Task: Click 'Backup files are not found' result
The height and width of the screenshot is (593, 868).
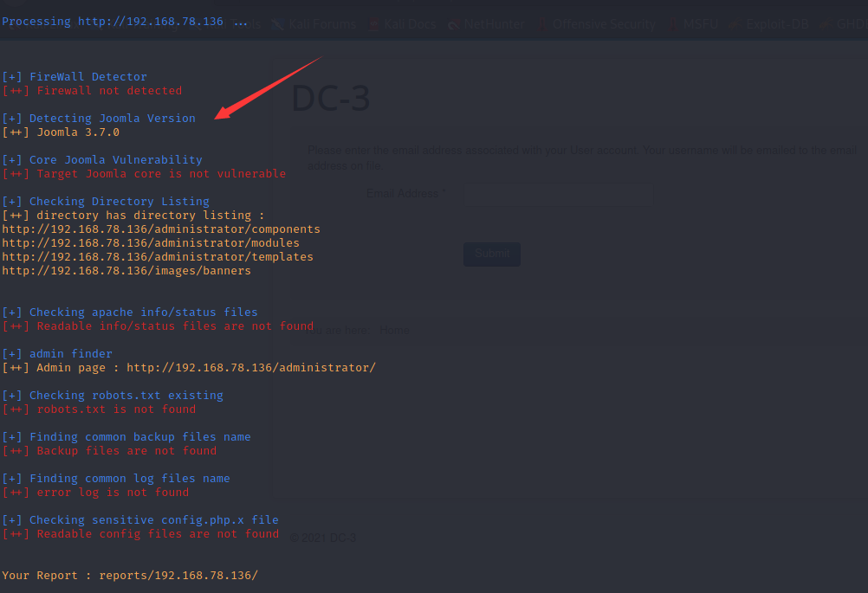Action: coord(109,450)
